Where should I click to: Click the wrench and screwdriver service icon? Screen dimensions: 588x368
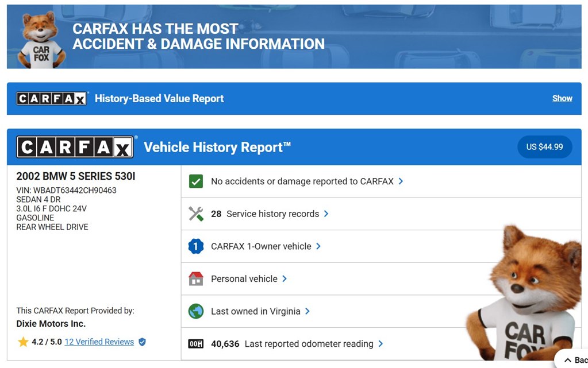[196, 214]
